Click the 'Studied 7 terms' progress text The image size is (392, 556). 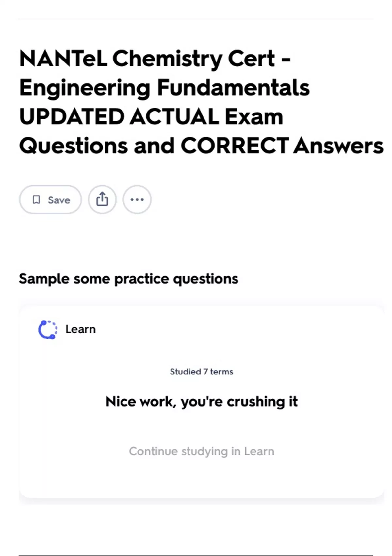click(202, 372)
